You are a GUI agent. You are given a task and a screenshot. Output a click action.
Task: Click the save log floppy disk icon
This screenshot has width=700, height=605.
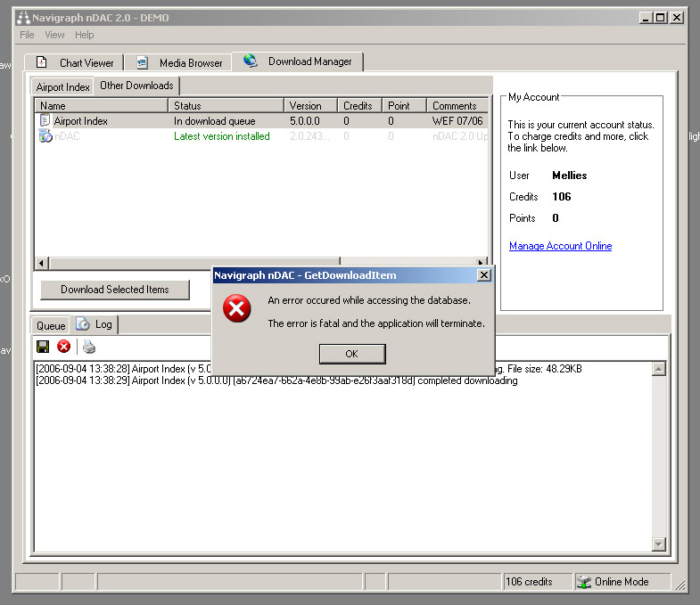[x=43, y=347]
